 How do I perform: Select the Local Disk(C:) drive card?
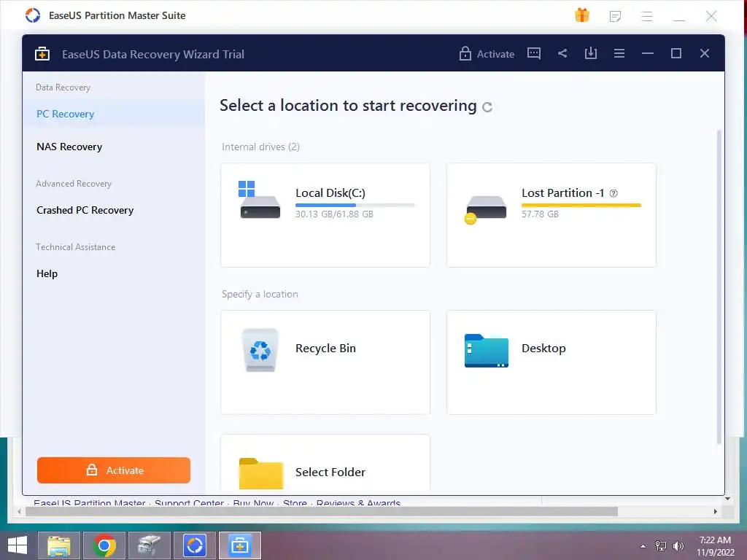tap(325, 215)
